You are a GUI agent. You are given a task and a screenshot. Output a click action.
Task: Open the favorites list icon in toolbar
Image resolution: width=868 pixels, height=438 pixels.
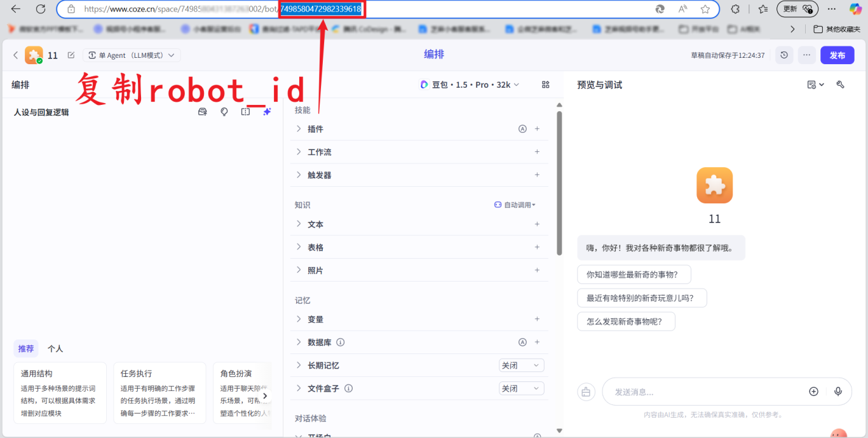pos(763,9)
